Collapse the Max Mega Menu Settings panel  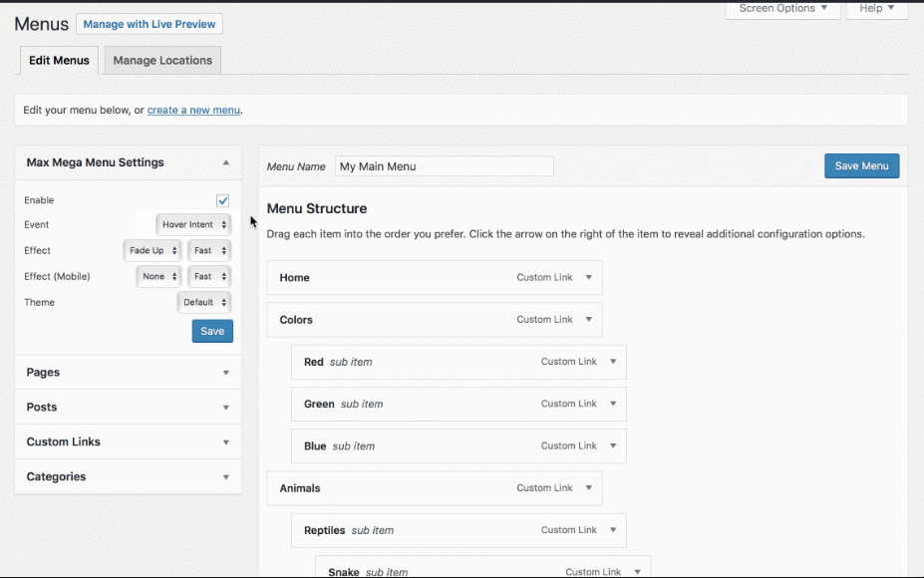coord(225,161)
